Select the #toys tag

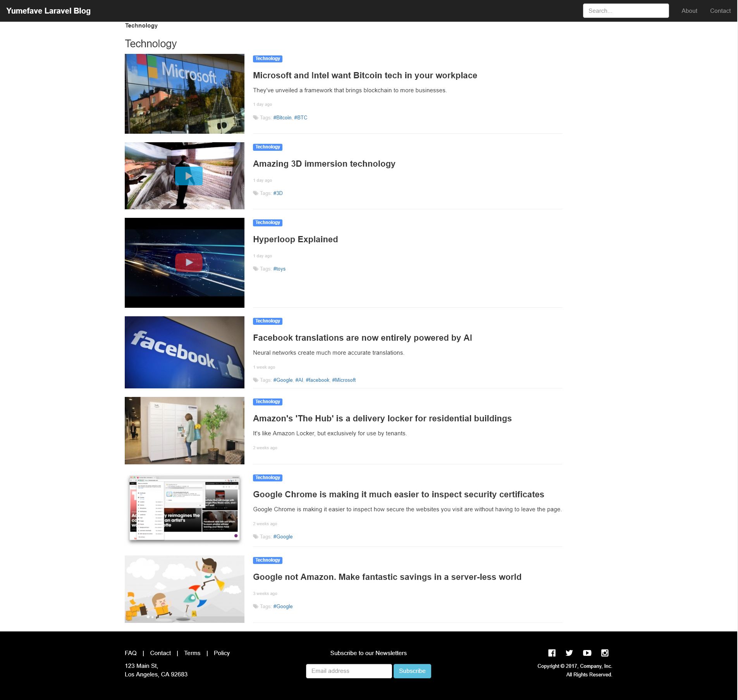tap(279, 269)
